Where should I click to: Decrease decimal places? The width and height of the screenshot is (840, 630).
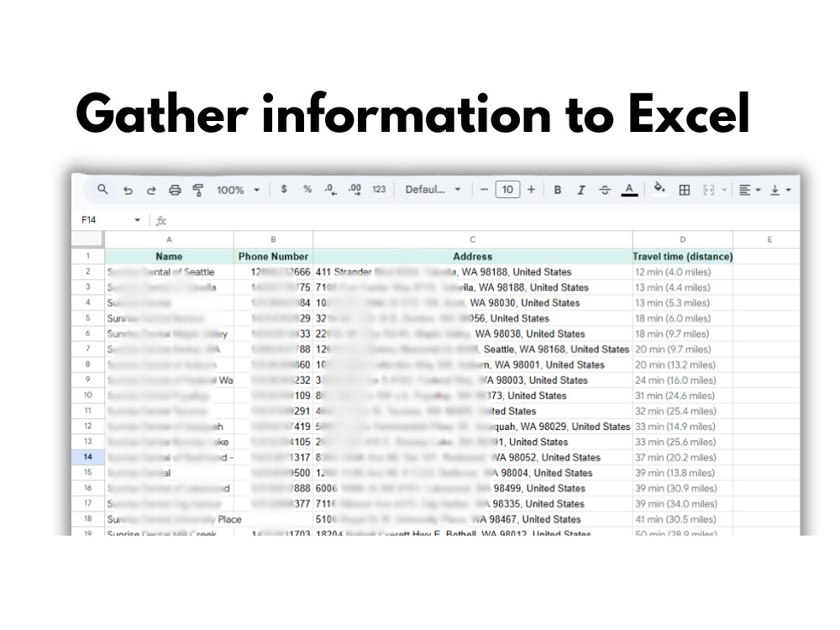(x=330, y=190)
